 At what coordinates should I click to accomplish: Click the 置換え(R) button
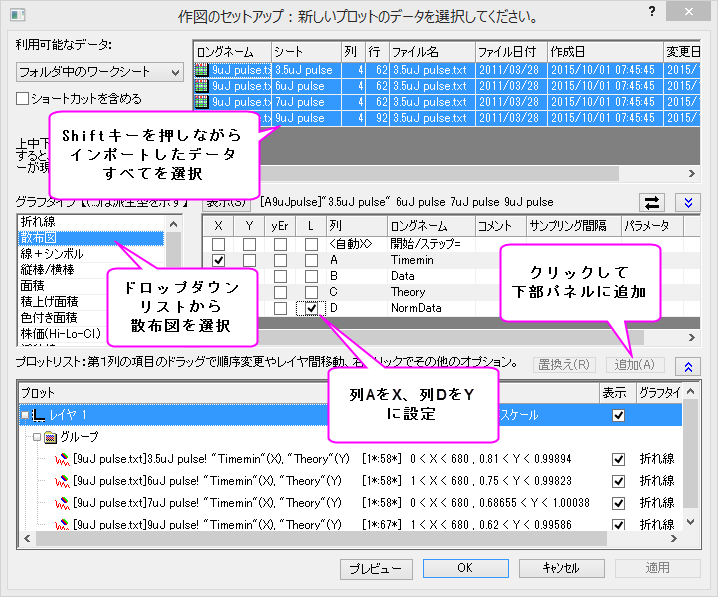(x=564, y=365)
